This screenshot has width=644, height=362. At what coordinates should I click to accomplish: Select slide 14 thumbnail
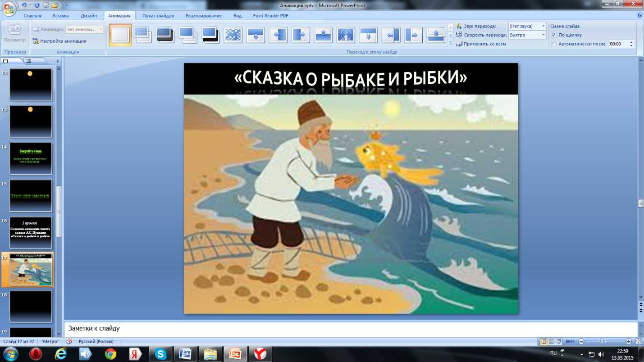point(31,158)
